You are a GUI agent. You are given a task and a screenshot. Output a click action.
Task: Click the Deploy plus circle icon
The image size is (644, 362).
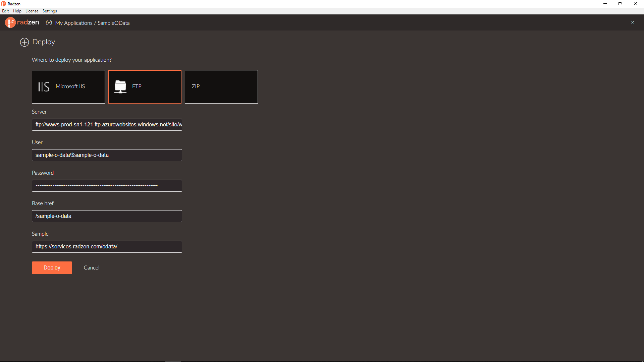(x=24, y=42)
